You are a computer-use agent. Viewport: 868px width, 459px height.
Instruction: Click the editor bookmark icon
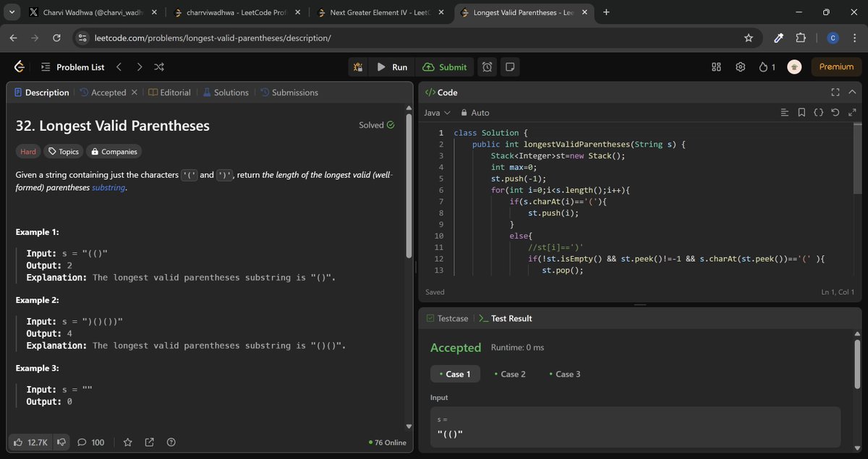pyautogui.click(x=801, y=113)
